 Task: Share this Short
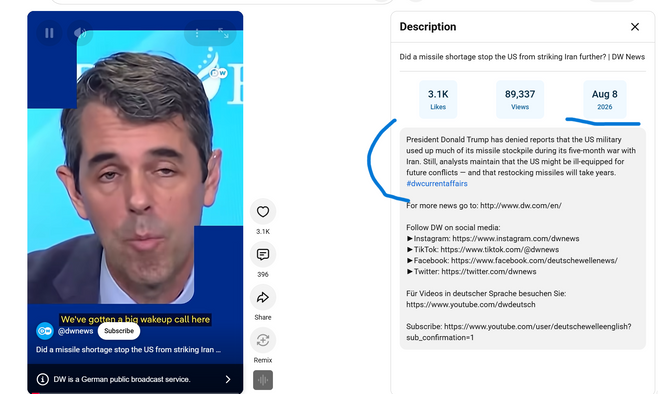[263, 297]
